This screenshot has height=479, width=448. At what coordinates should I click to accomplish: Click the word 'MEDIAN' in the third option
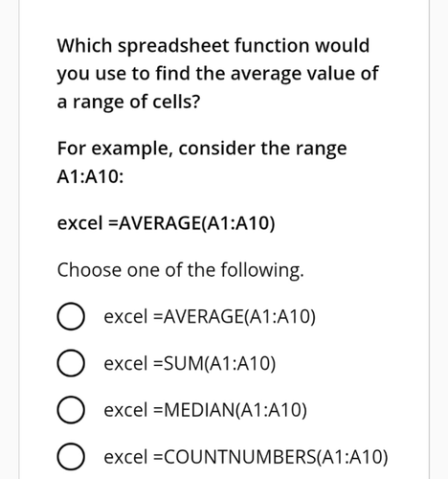pos(199,410)
